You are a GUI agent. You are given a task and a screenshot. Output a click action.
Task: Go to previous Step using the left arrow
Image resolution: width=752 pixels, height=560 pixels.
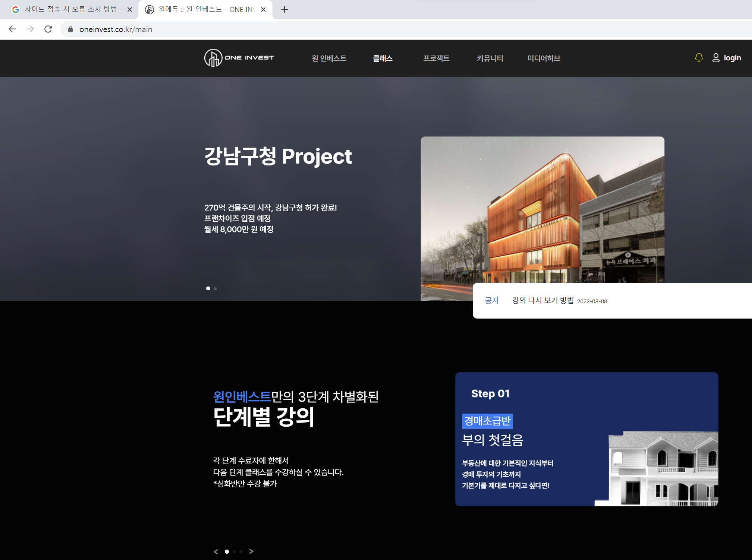tap(216, 551)
